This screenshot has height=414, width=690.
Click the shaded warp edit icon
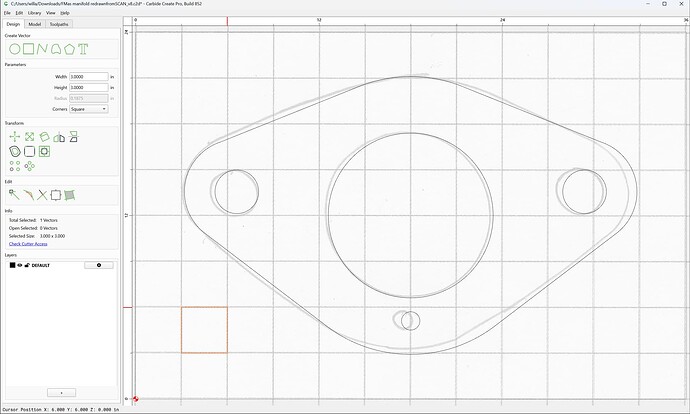click(x=70, y=194)
